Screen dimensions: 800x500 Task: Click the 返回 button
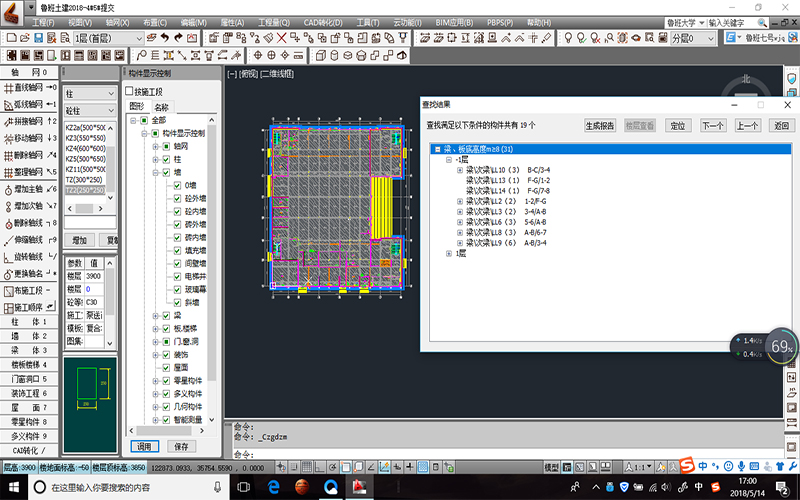point(782,126)
